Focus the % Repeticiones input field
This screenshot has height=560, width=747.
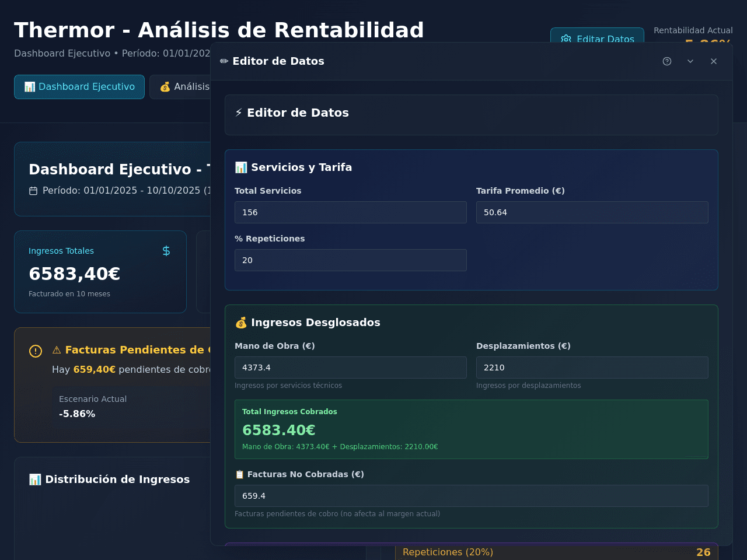(351, 260)
